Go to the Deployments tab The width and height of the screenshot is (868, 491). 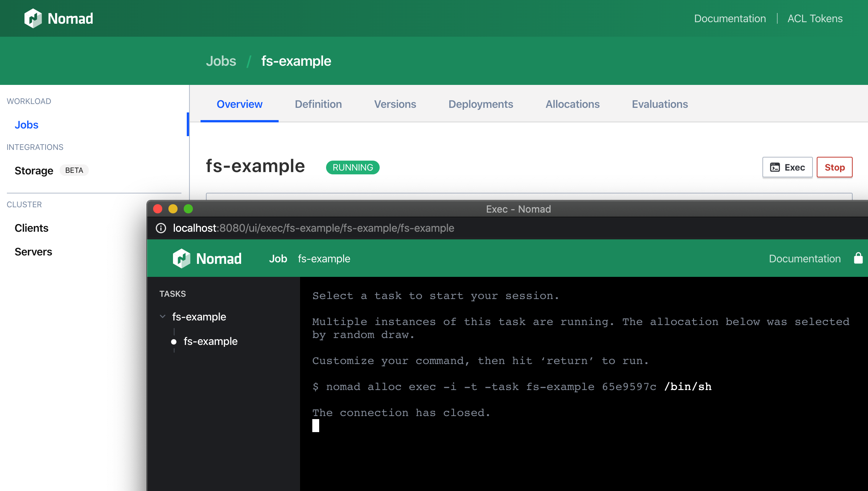(x=480, y=104)
